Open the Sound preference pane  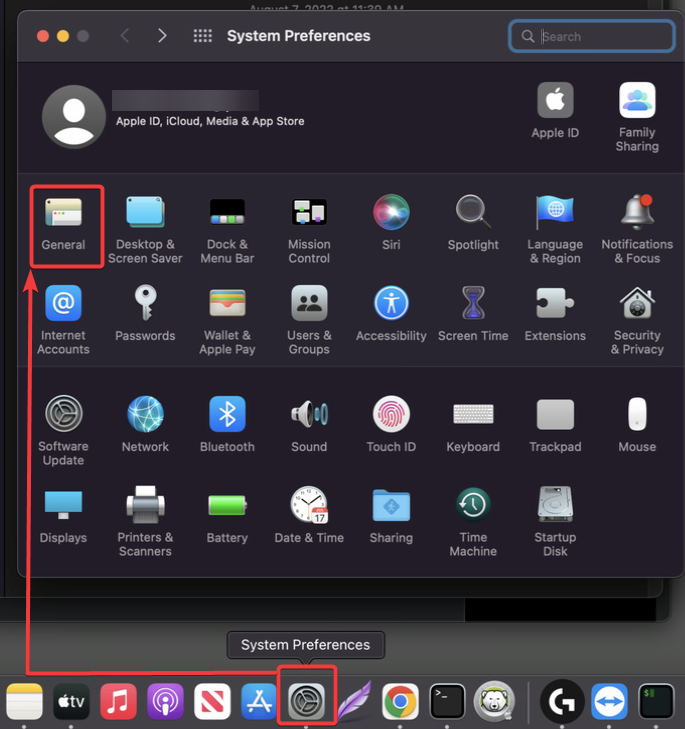309,425
